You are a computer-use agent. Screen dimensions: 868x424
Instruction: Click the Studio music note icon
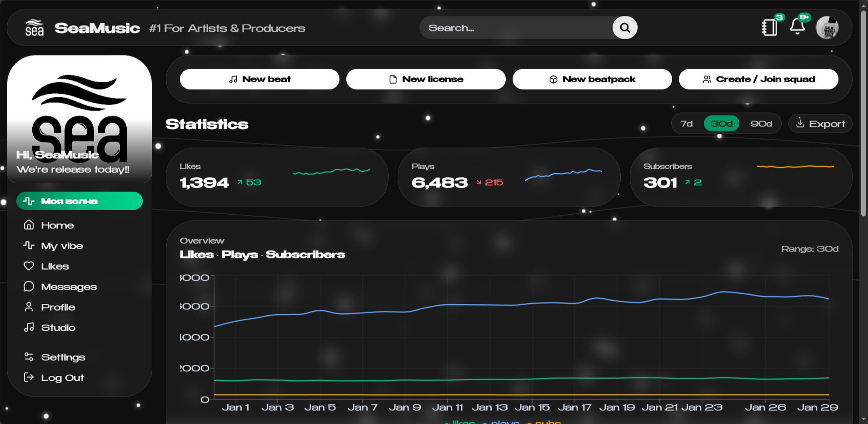[29, 327]
